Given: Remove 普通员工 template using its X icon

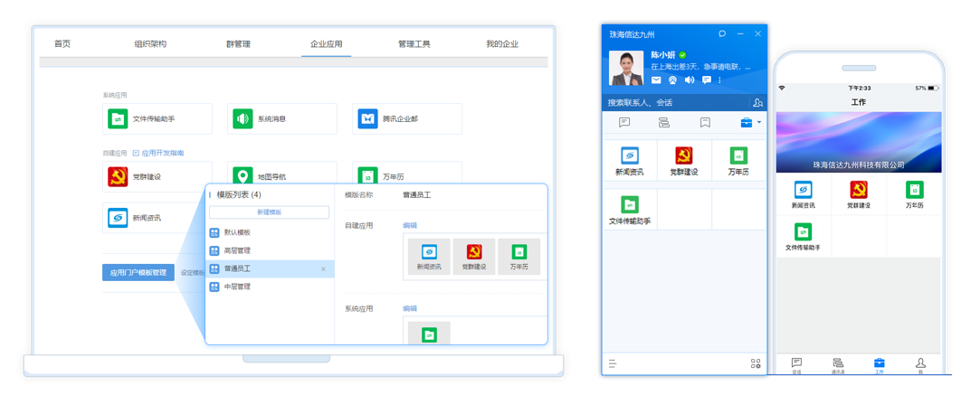Looking at the screenshot, I should click(x=323, y=268).
